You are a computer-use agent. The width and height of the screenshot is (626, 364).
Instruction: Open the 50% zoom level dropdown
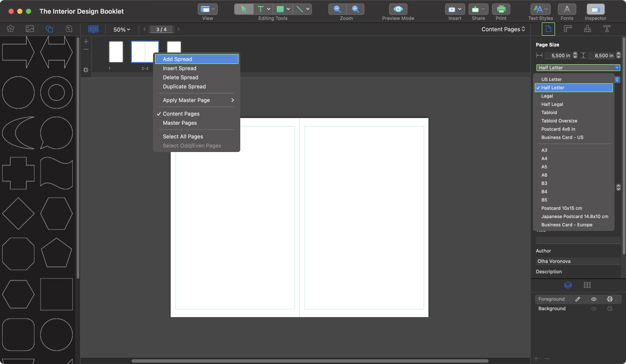point(121,29)
